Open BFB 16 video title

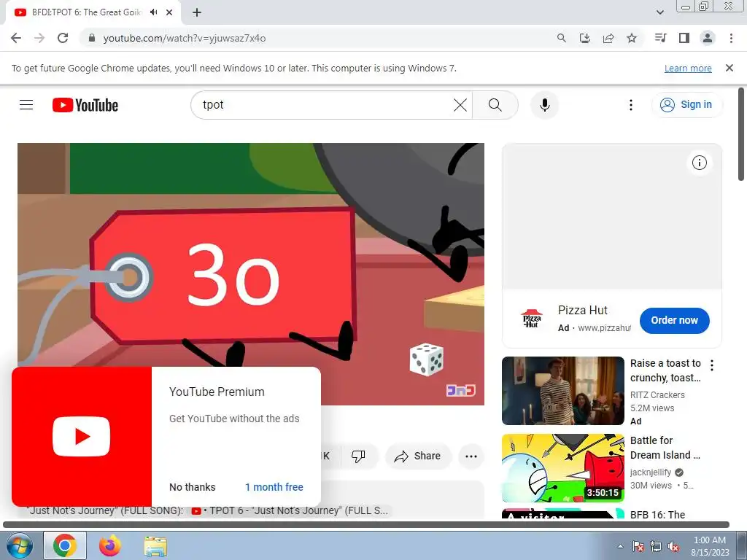[x=657, y=515]
